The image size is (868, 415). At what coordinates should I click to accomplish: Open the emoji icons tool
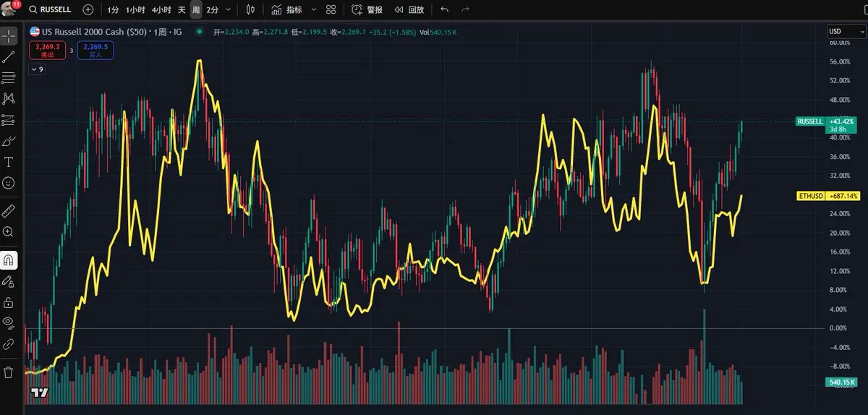pos(9,183)
